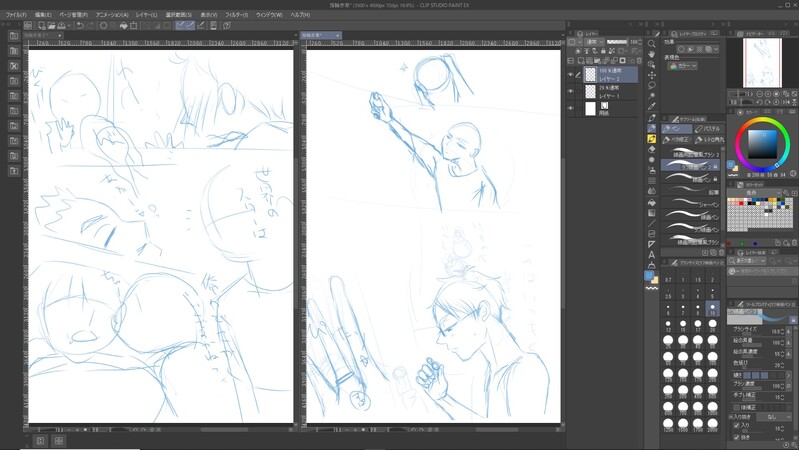The width and height of the screenshot is (799, 450).
Task: Select the Eyedropper tool
Action: (x=651, y=107)
